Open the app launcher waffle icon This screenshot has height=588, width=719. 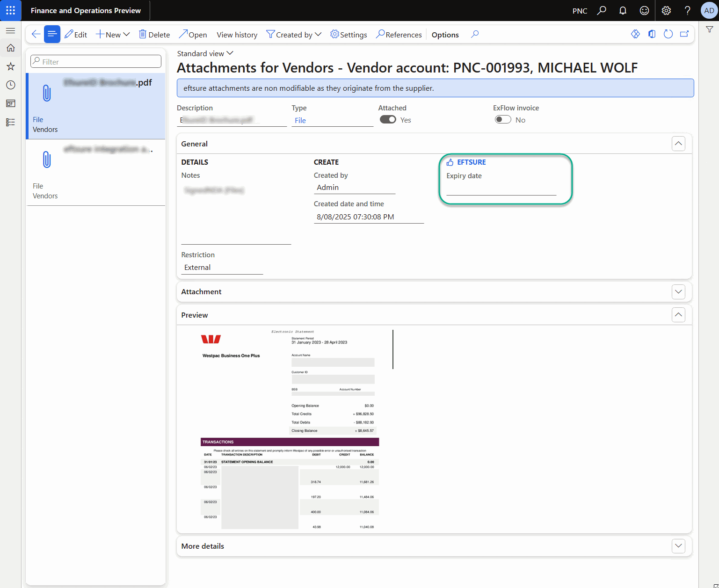(x=10, y=10)
